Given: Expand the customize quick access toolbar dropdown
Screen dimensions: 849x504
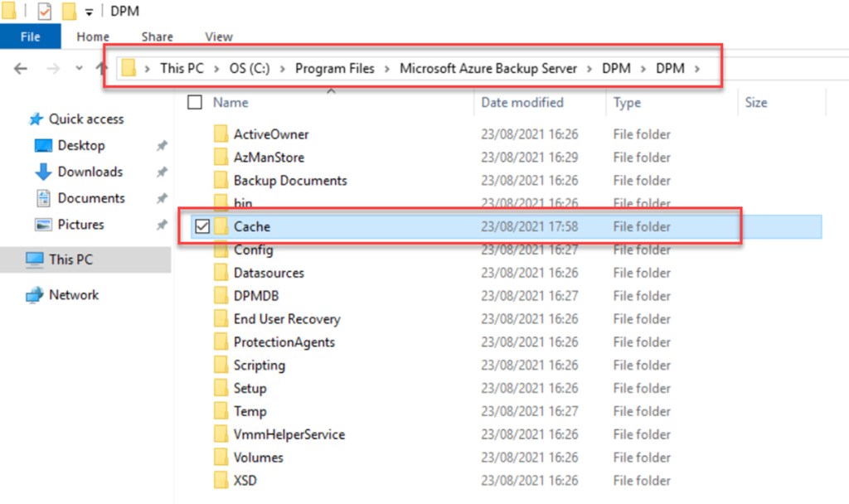Looking at the screenshot, I should (x=89, y=12).
